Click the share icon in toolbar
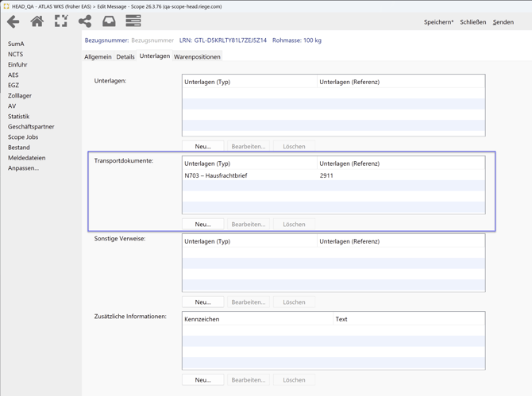532x396 pixels. (85, 21)
